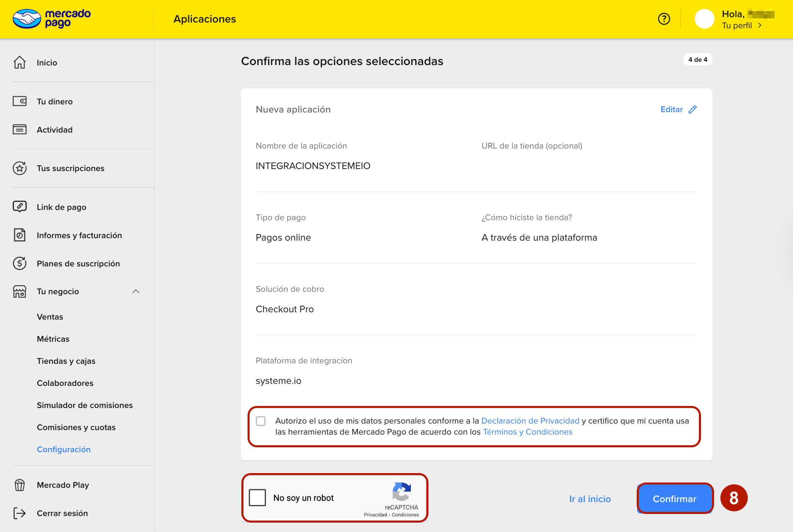Click the Ir al inicio link

point(590,499)
